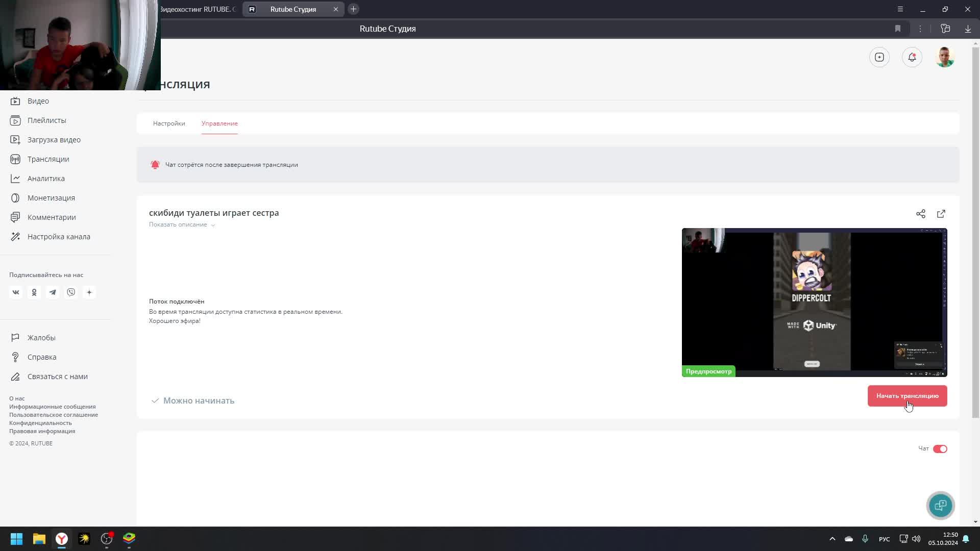Open Аналитика in the sidebar
Viewport: 980px width, 551px height.
click(46, 179)
